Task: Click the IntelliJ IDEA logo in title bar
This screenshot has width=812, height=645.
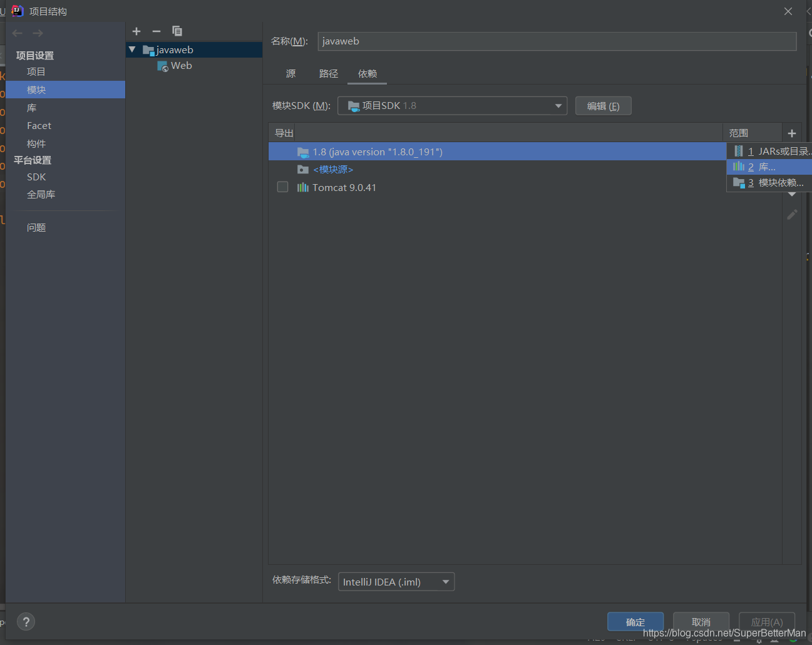Action: click(18, 11)
